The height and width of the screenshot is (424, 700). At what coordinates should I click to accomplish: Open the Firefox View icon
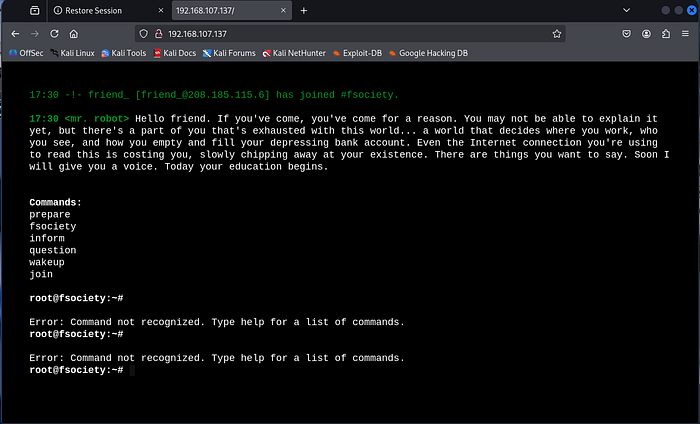point(34,11)
